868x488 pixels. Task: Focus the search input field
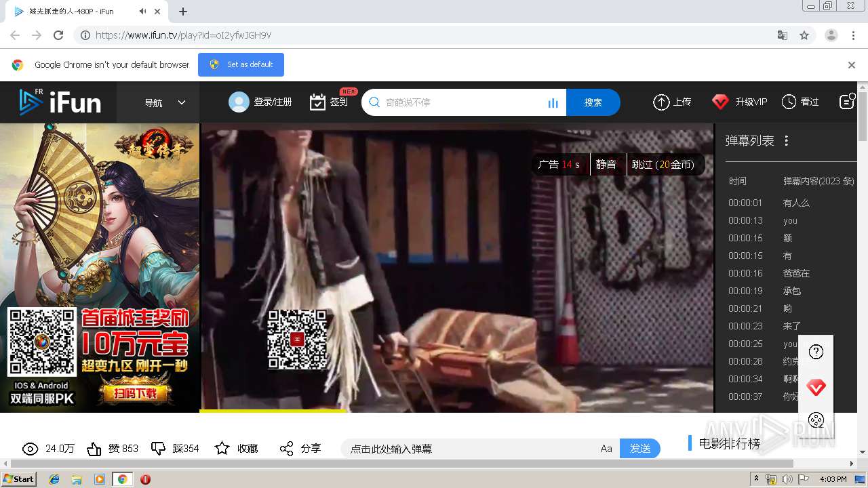(x=462, y=102)
